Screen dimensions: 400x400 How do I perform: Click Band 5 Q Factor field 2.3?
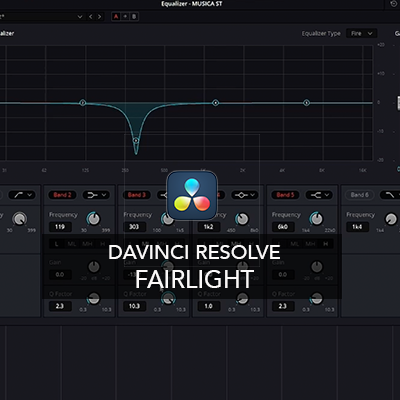(x=283, y=306)
